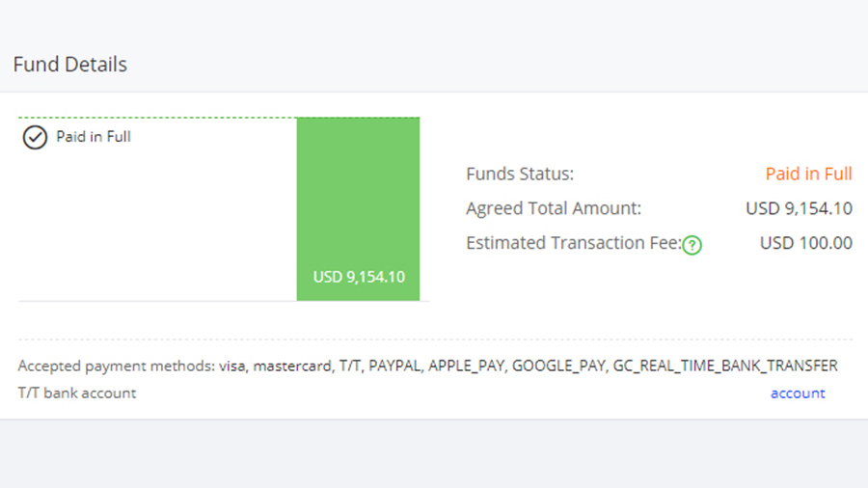Open the Estimated Transaction Fee help icon
The width and height of the screenshot is (868, 488).
pos(692,245)
